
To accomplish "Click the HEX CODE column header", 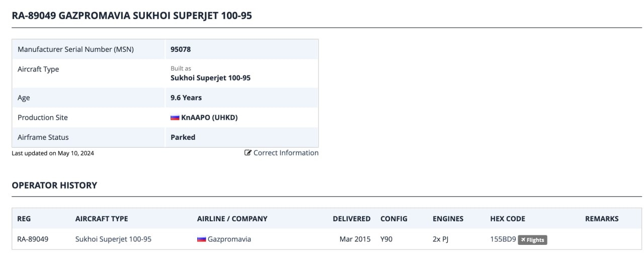I will click(x=508, y=219).
